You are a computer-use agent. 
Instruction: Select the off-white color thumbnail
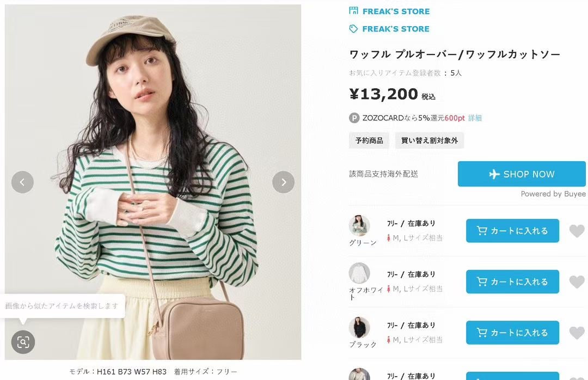pos(359,273)
